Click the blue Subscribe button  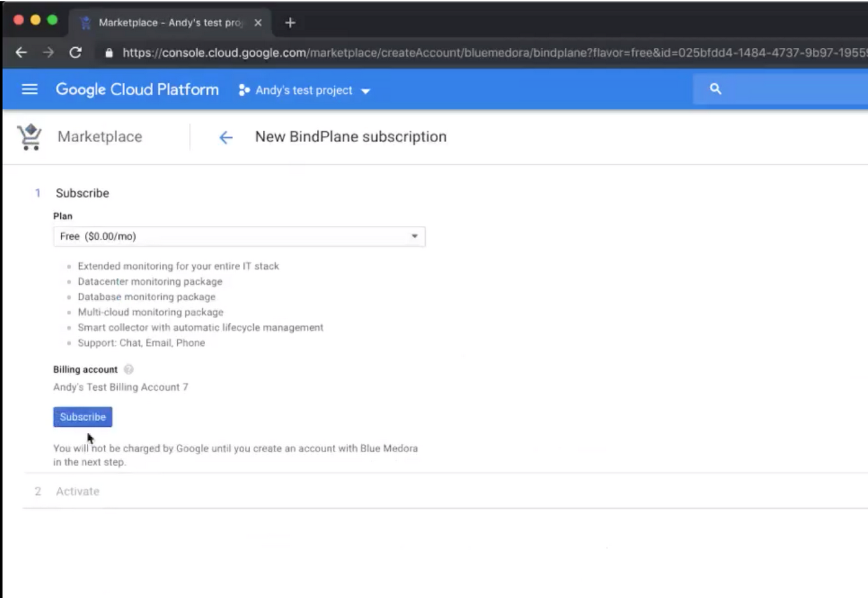click(x=82, y=417)
